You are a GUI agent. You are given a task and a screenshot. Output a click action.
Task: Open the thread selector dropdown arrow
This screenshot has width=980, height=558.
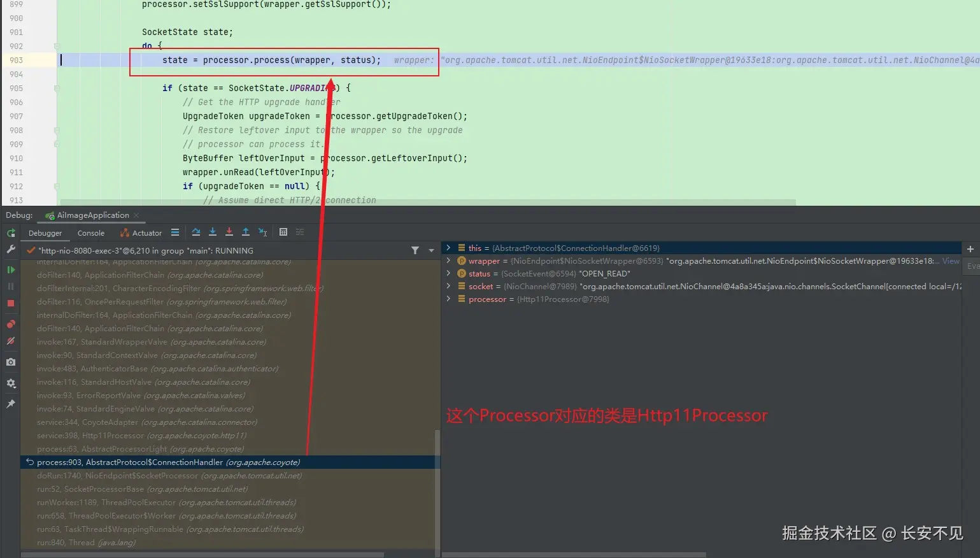click(431, 250)
